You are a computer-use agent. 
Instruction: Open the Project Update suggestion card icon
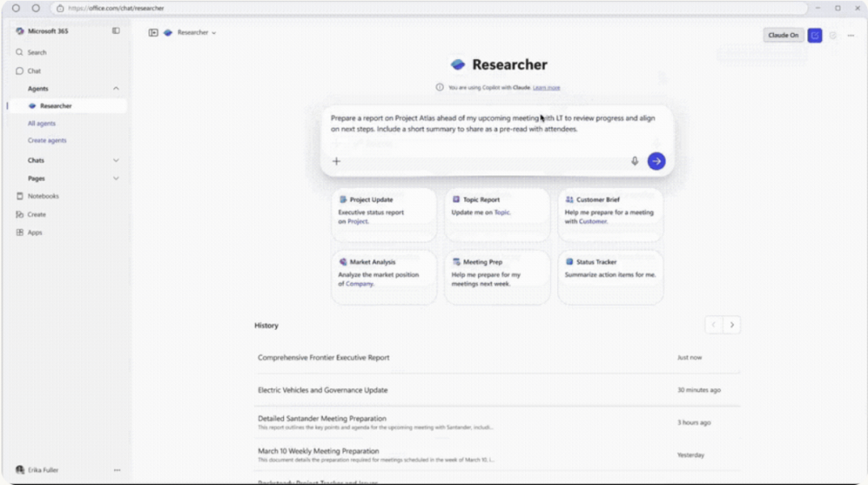click(344, 199)
